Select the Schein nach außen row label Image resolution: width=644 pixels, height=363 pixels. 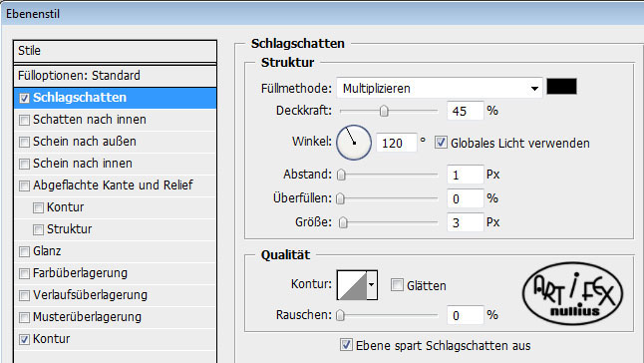(x=84, y=142)
